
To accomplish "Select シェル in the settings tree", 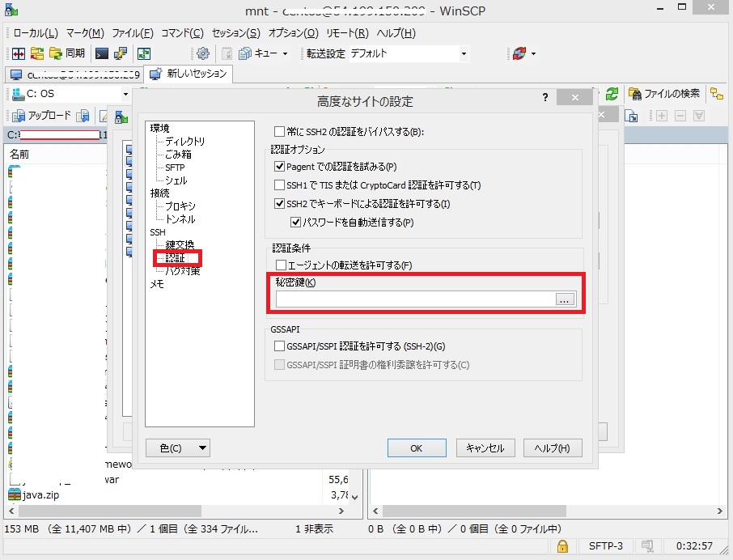I will pyautogui.click(x=176, y=180).
